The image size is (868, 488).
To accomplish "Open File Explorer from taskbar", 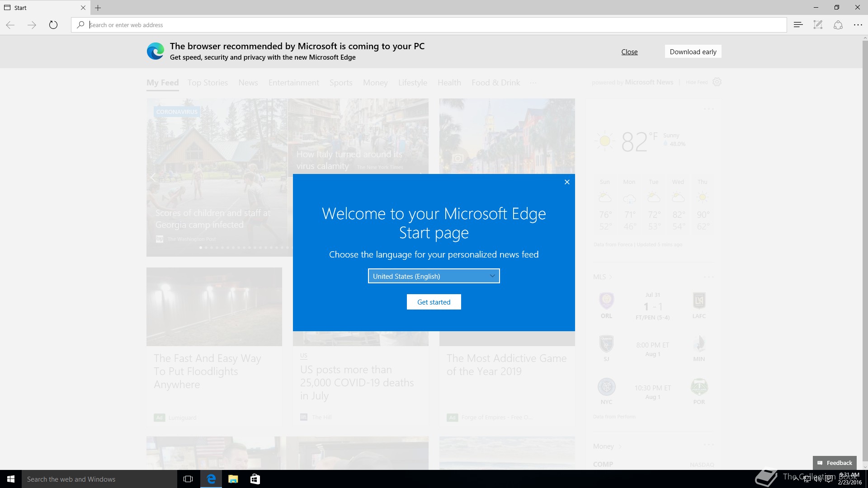I will pyautogui.click(x=233, y=479).
